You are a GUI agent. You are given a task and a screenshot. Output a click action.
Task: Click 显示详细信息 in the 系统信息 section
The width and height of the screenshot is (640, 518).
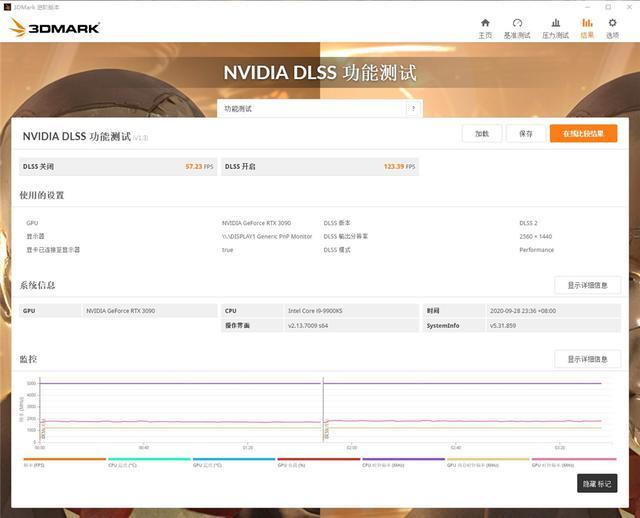click(x=587, y=285)
